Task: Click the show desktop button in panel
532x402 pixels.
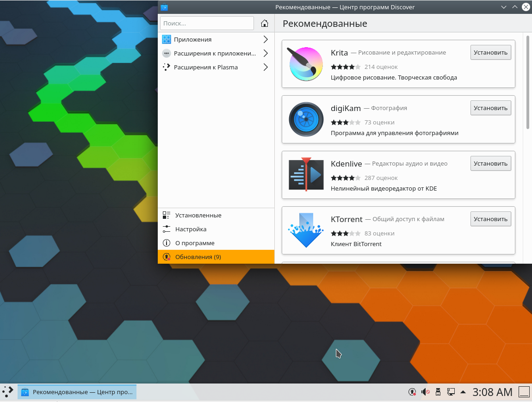Action: pyautogui.click(x=524, y=392)
